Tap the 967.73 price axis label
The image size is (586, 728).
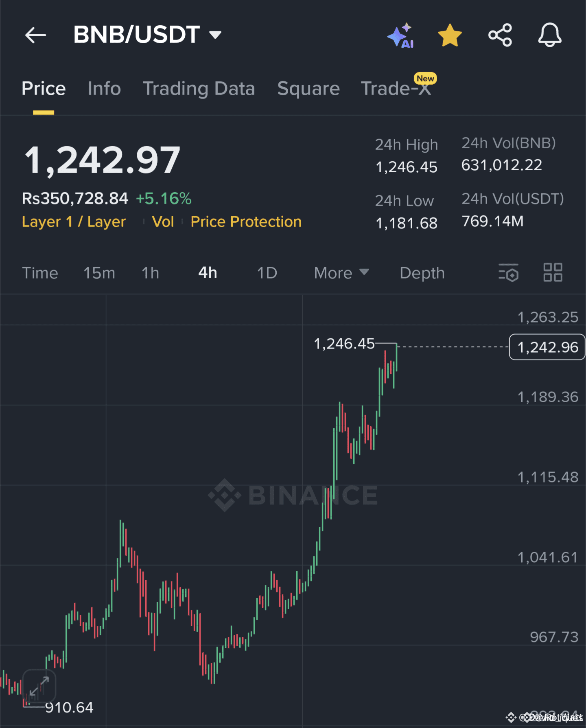click(554, 637)
